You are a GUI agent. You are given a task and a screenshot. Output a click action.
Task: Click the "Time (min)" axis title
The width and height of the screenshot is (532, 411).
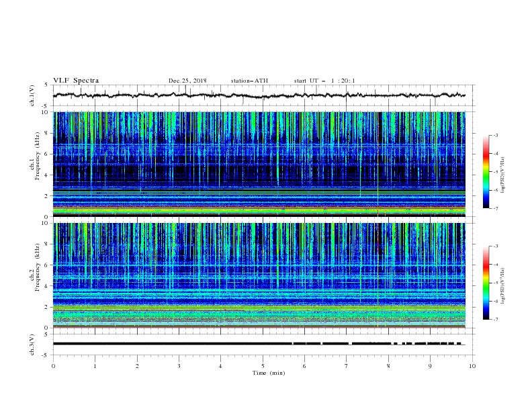point(269,373)
